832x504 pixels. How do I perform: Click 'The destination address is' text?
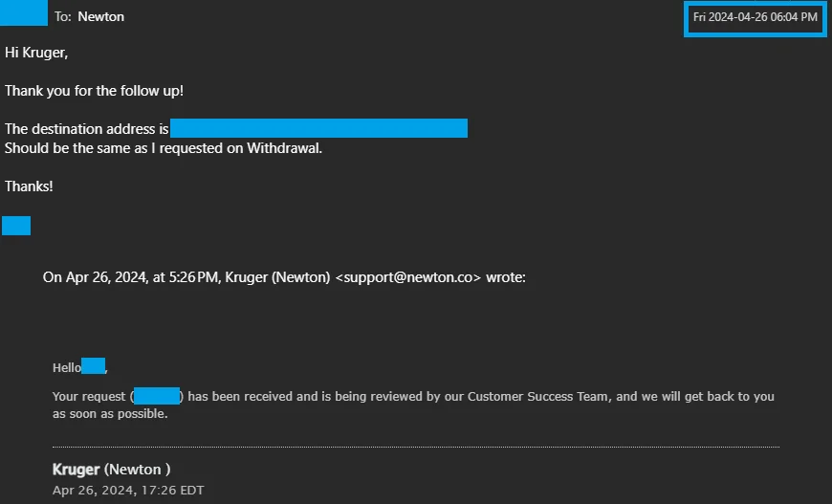(x=86, y=129)
